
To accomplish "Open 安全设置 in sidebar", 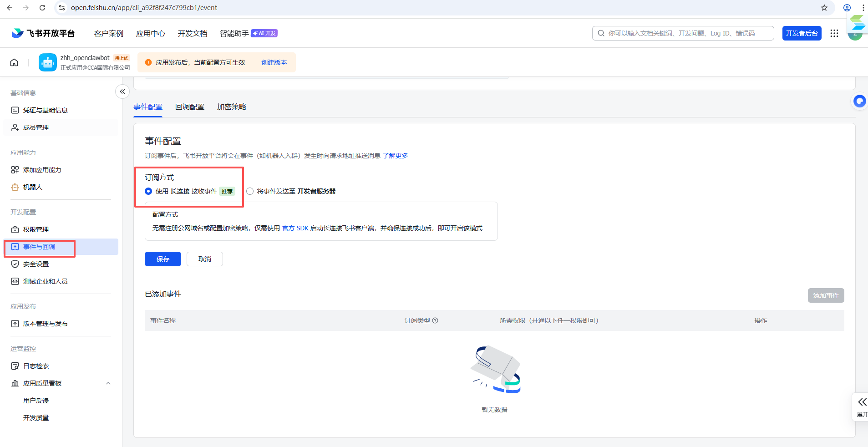I will pos(36,264).
